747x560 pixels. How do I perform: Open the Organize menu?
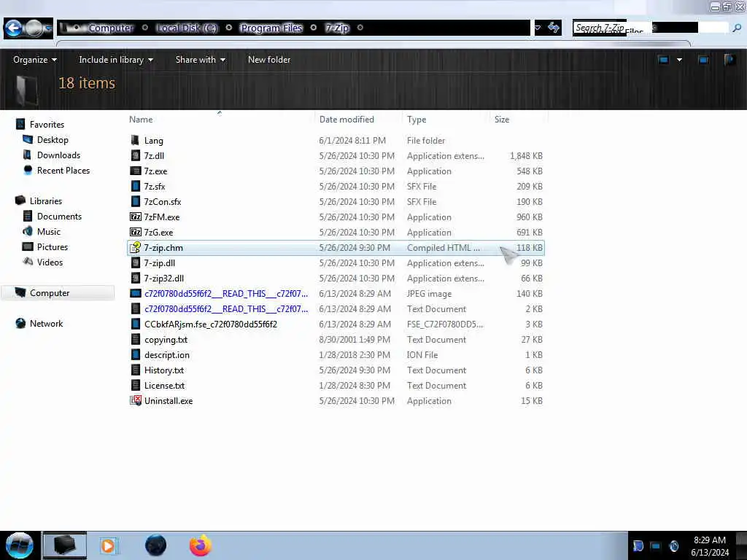coord(35,60)
